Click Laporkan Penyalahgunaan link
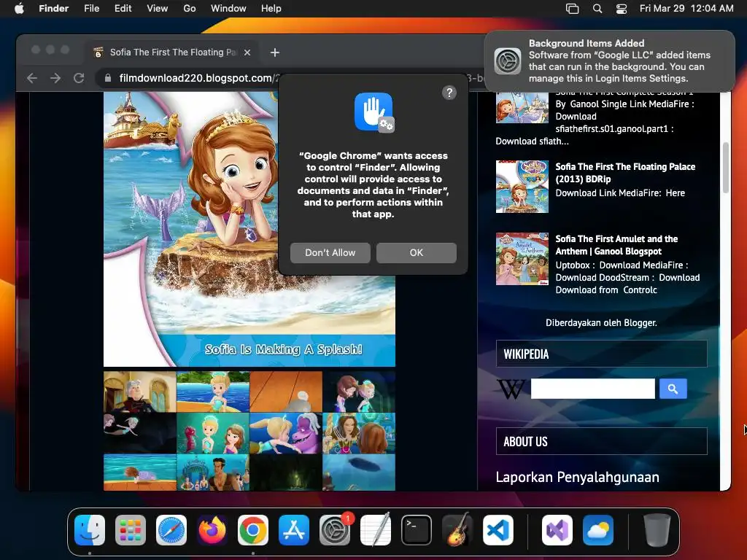This screenshot has height=560, width=747. pos(578,477)
